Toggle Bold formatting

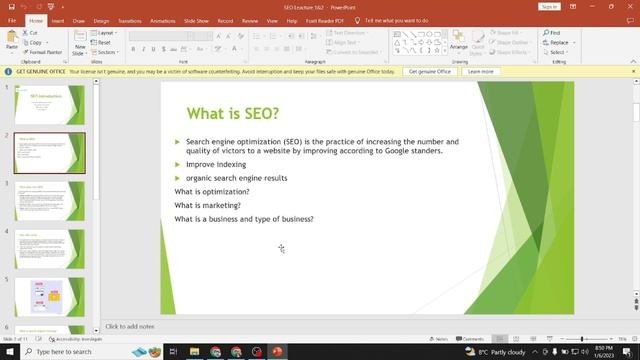click(133, 49)
